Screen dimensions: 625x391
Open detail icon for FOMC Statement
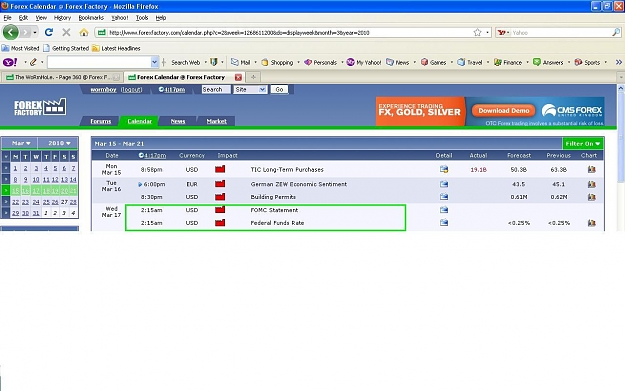coord(444,210)
